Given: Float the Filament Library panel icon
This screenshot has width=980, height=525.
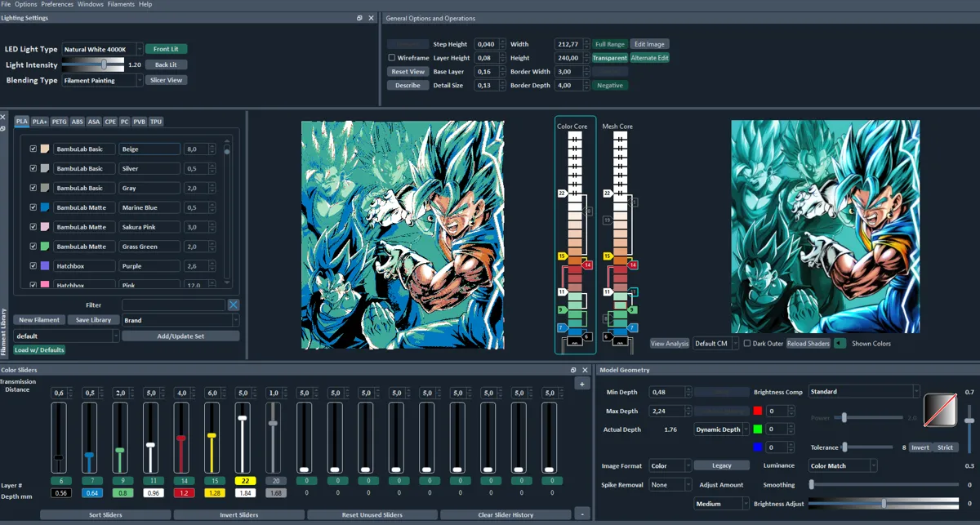Looking at the screenshot, I should coord(2,128).
